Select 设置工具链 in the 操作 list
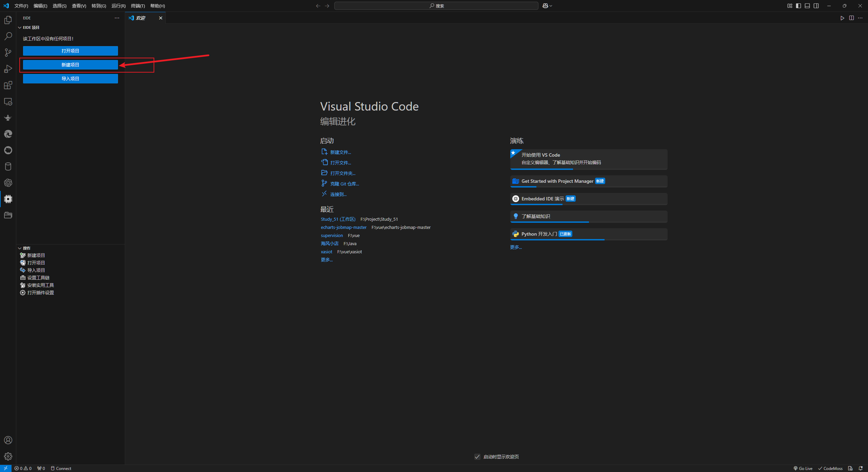This screenshot has width=868, height=472. (38, 278)
